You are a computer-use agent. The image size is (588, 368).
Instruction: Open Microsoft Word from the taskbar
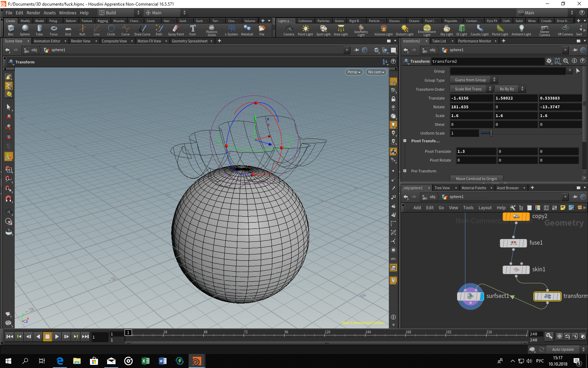coord(163,361)
